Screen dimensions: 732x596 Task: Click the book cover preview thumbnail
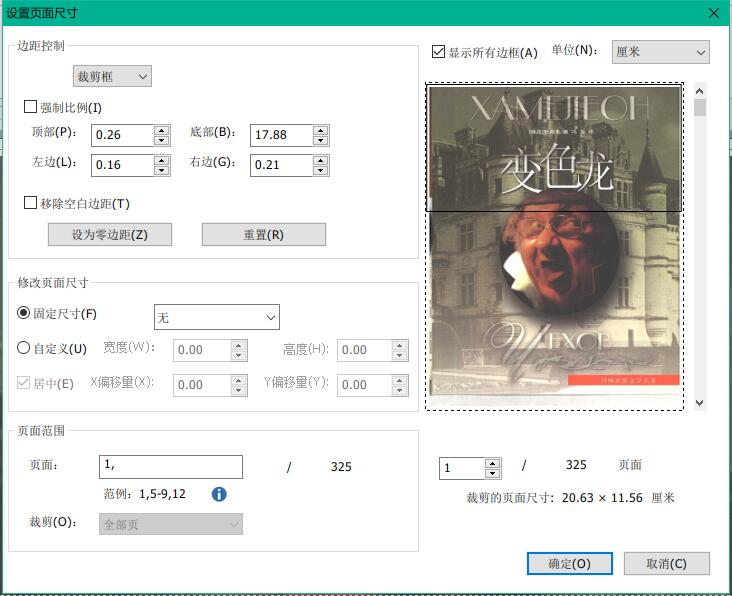pyautogui.click(x=555, y=246)
